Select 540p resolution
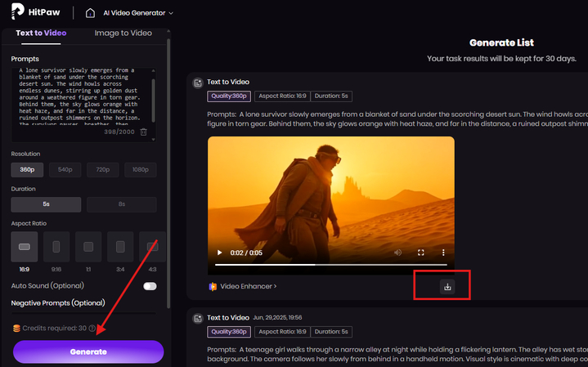 click(x=65, y=170)
